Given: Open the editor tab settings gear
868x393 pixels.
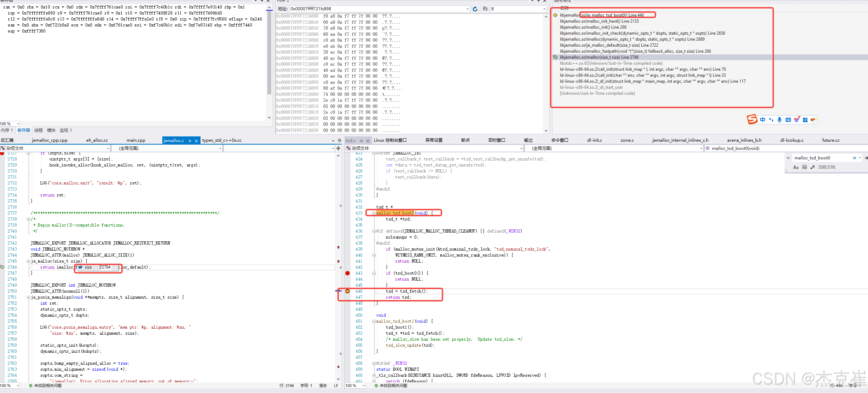Looking at the screenshot, I should pyautogui.click(x=340, y=141).
